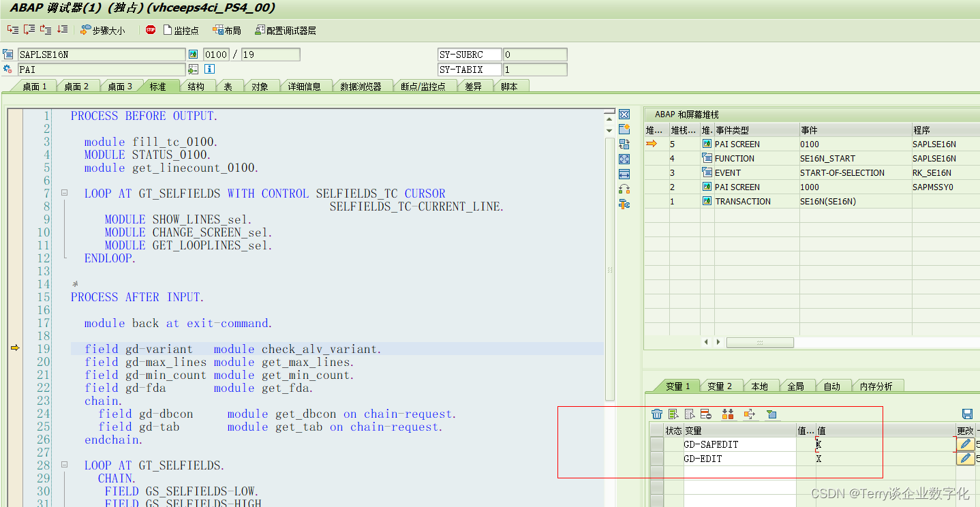The width and height of the screenshot is (980, 507).
Task: Click the SAPLSE16N program name input field
Action: click(101, 55)
